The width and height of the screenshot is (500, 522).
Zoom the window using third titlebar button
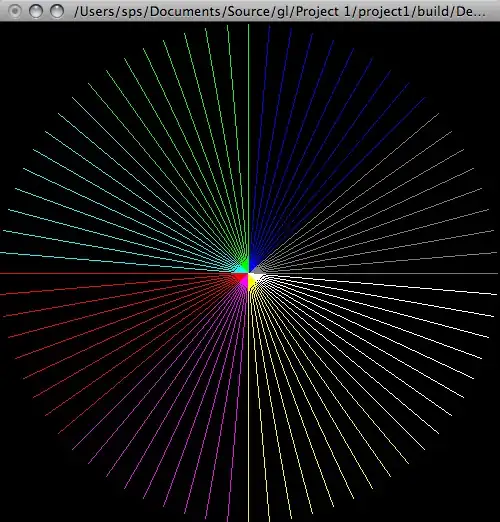57,11
